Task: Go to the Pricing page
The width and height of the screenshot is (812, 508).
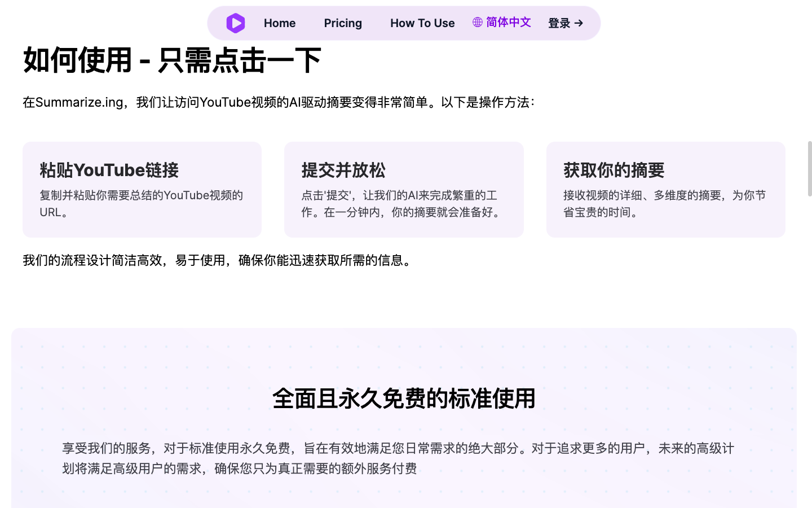Action: [x=343, y=23]
